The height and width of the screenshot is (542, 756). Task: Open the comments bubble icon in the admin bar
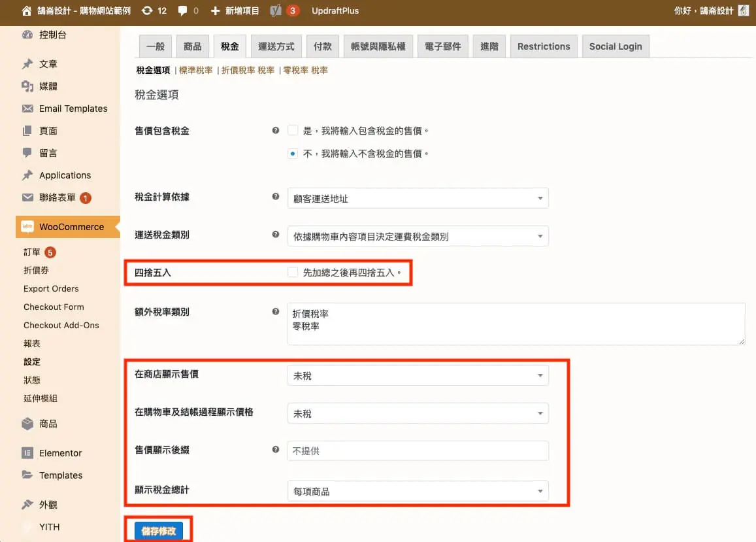click(x=182, y=10)
